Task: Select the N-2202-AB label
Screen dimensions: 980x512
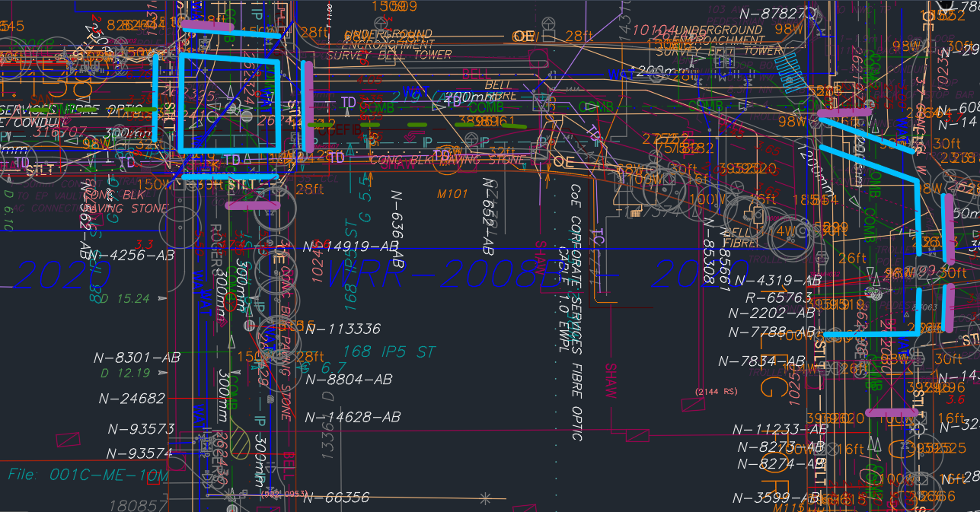Action: [x=771, y=313]
